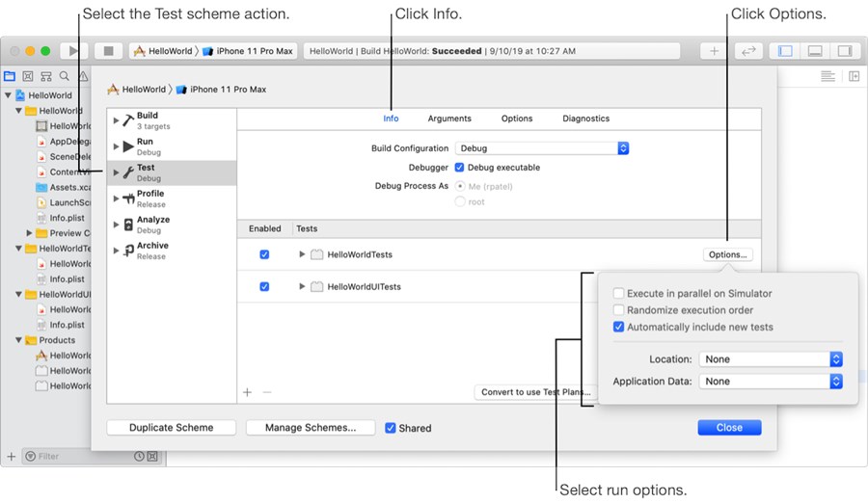
Task: Click the Library plus button in toolbar
Action: 715,51
